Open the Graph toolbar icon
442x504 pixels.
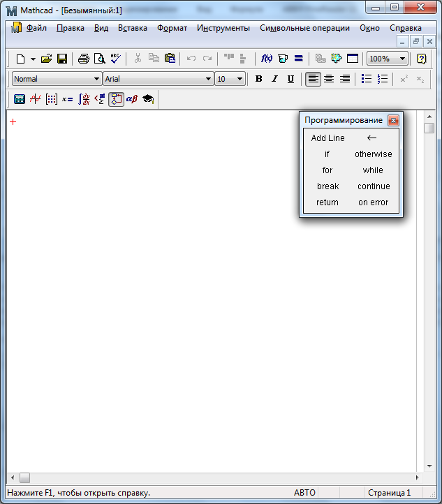click(x=36, y=99)
